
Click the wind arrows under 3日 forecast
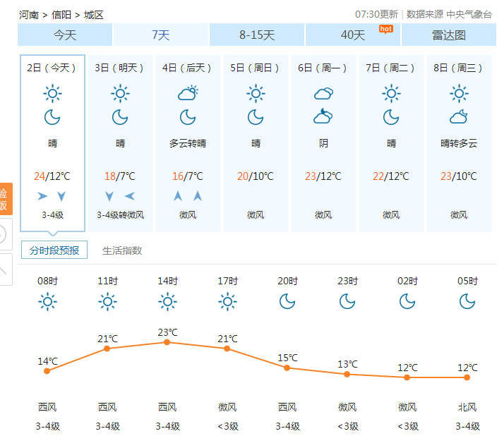click(120, 196)
